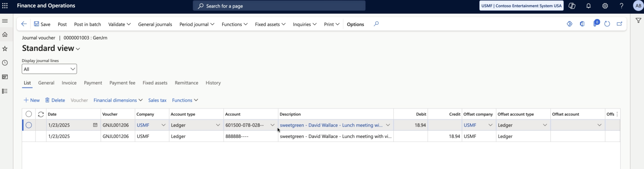This screenshot has width=644, height=169.
Task: Switch to the Payment fee tab
Action: [122, 83]
